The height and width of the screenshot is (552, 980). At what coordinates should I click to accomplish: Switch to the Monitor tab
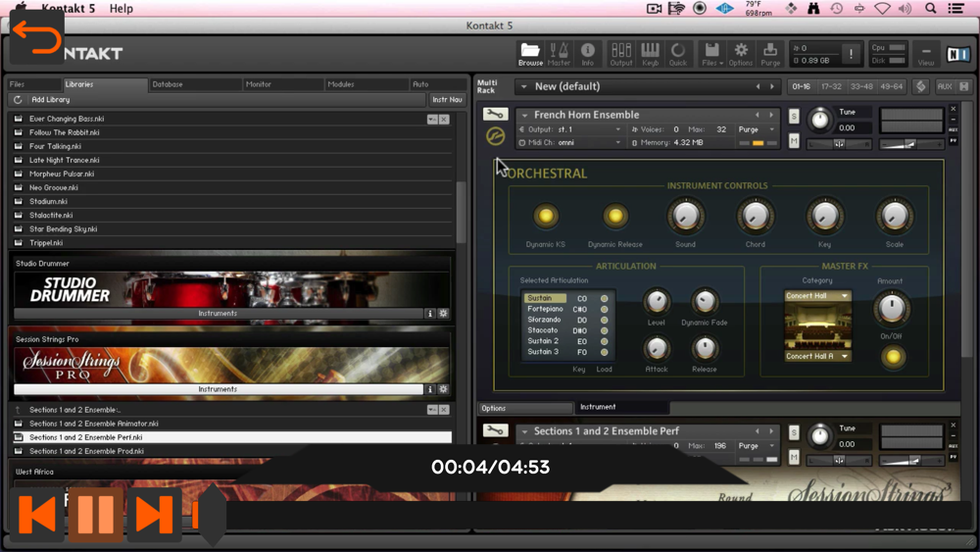tap(283, 84)
